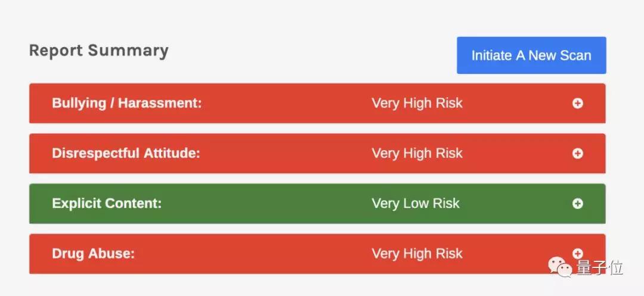
Task: Expand the Drug Abuse plus icon
Action: click(577, 254)
